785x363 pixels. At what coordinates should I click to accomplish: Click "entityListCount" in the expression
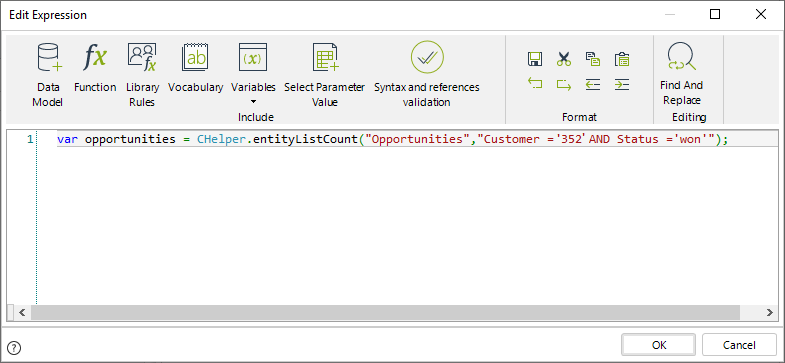pos(305,139)
